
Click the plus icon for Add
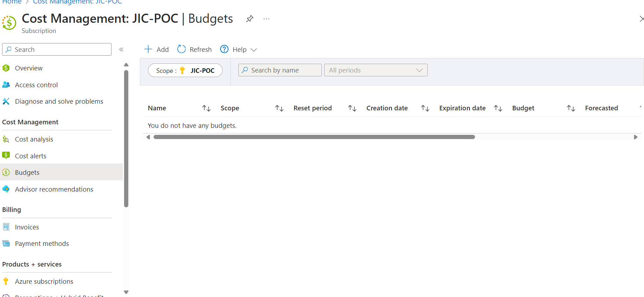[x=148, y=49]
